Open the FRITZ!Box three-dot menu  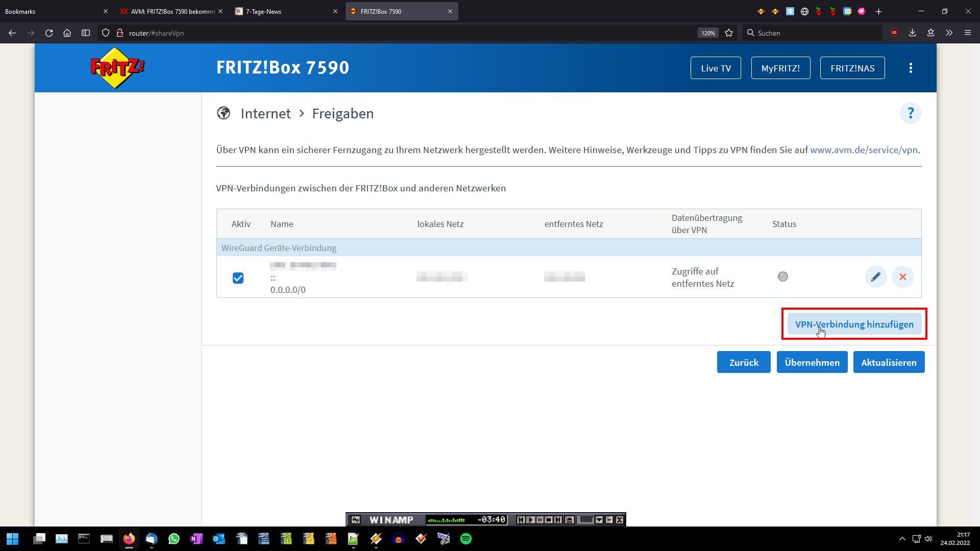(x=911, y=68)
